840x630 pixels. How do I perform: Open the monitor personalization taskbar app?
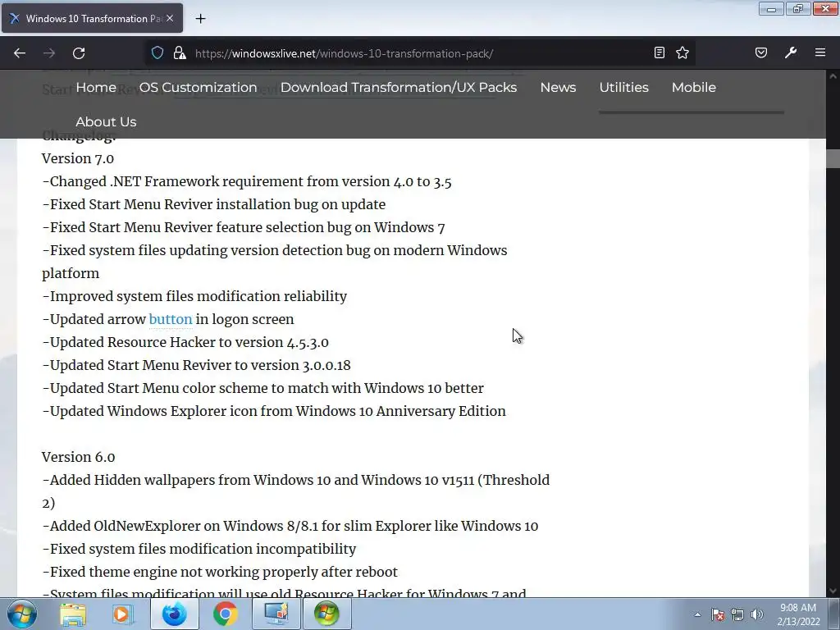click(x=276, y=614)
